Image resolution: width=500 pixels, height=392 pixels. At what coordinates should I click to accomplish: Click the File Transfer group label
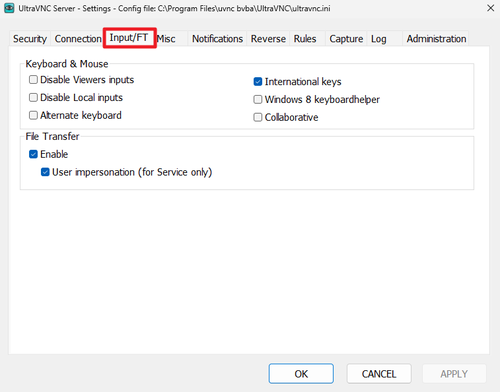(52, 136)
